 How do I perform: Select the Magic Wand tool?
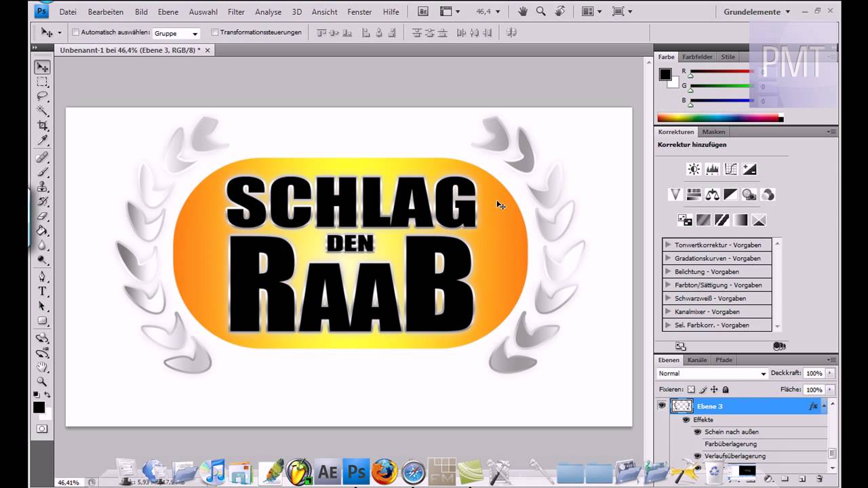pos(43,111)
